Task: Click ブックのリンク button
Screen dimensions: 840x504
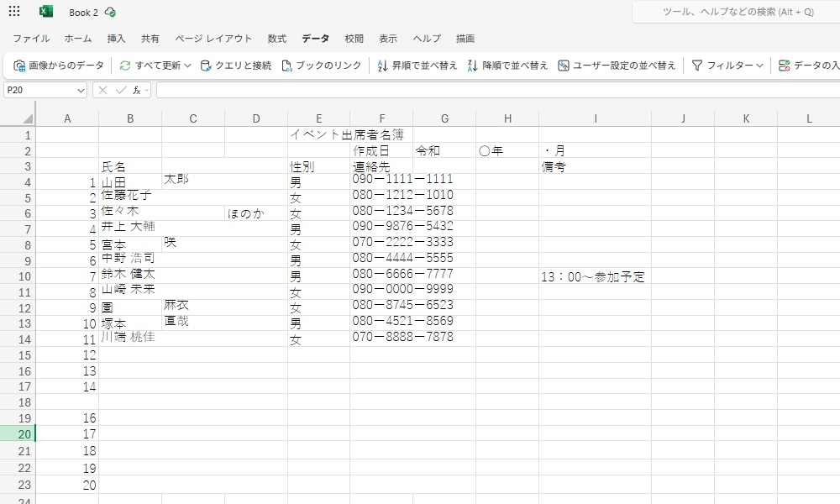Action: tap(322, 66)
